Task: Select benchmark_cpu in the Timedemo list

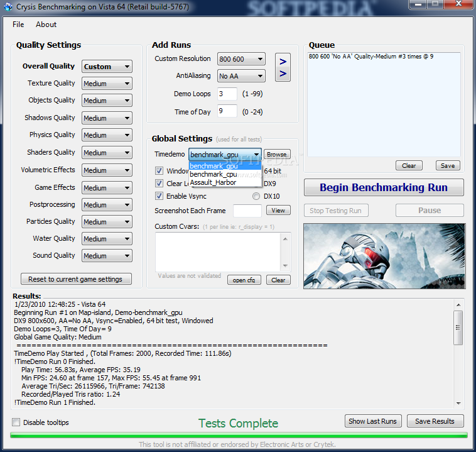Action: pos(225,174)
